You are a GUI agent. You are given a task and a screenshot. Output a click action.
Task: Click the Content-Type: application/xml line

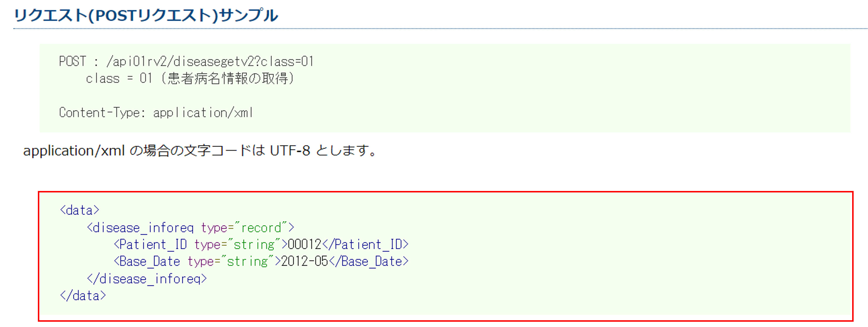[x=156, y=113]
